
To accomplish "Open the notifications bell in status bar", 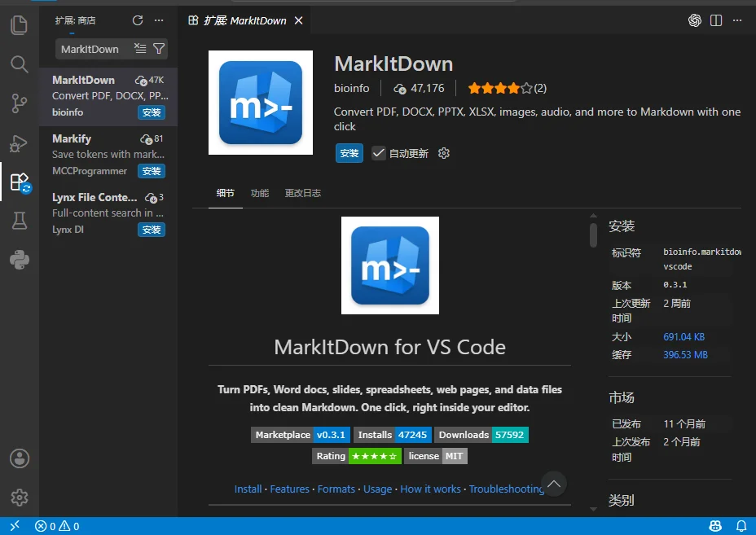I will (x=741, y=526).
